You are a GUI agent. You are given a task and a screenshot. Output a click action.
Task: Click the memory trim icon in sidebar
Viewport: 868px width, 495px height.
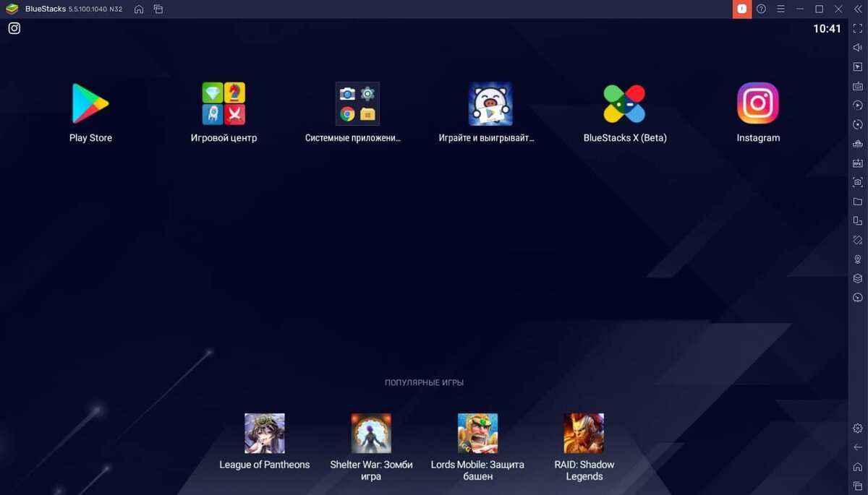click(858, 144)
